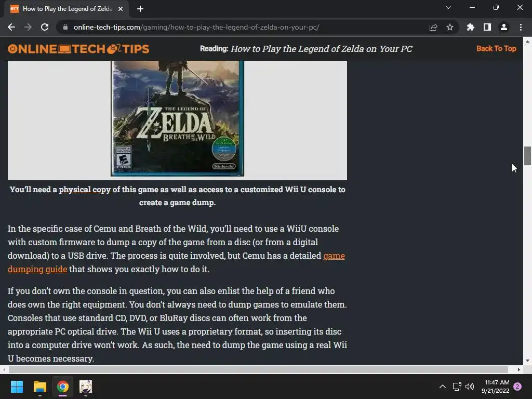Click the Zelda Breath of the Wild cover image
The height and width of the screenshot is (399, 532).
point(177,119)
